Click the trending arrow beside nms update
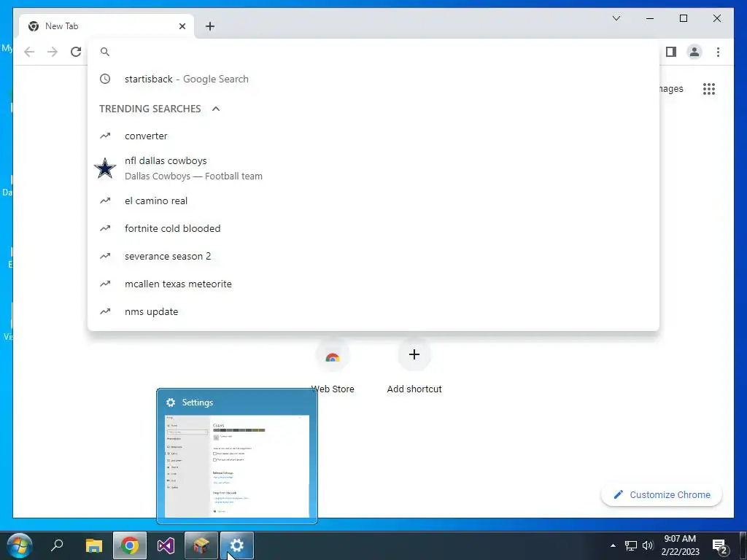 pyautogui.click(x=105, y=311)
